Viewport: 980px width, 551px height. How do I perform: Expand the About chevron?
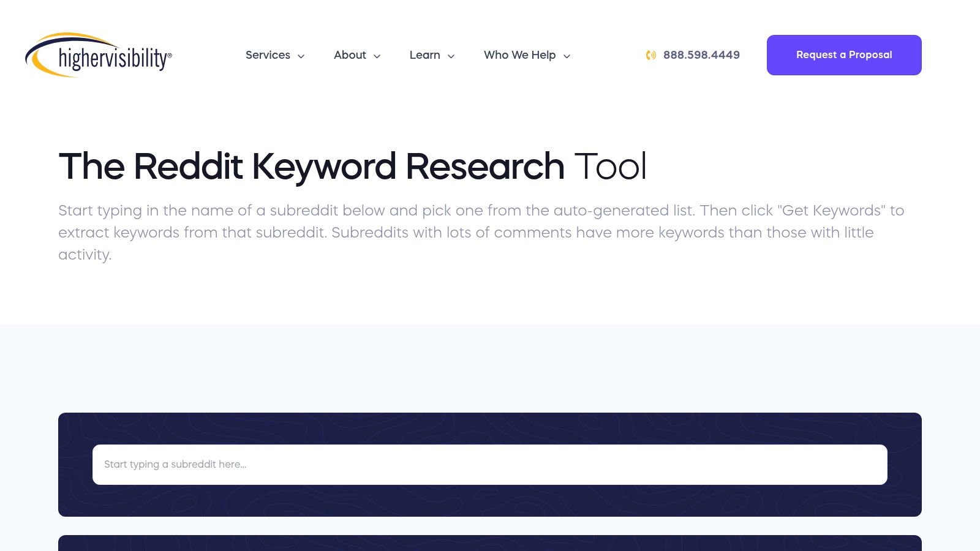click(377, 56)
